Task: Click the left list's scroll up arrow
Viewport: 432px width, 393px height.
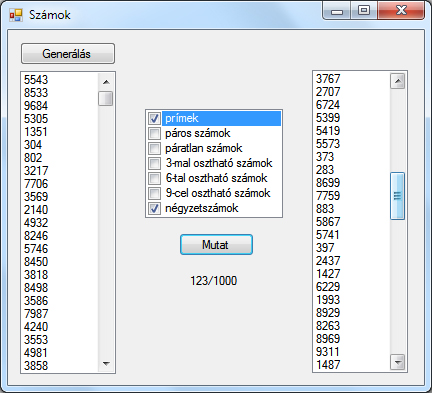Action: coord(106,82)
